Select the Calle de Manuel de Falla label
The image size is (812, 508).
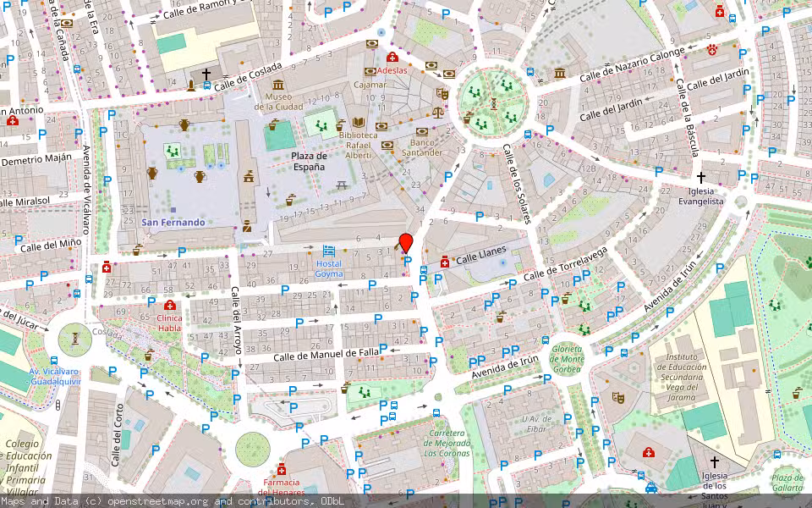(x=326, y=355)
